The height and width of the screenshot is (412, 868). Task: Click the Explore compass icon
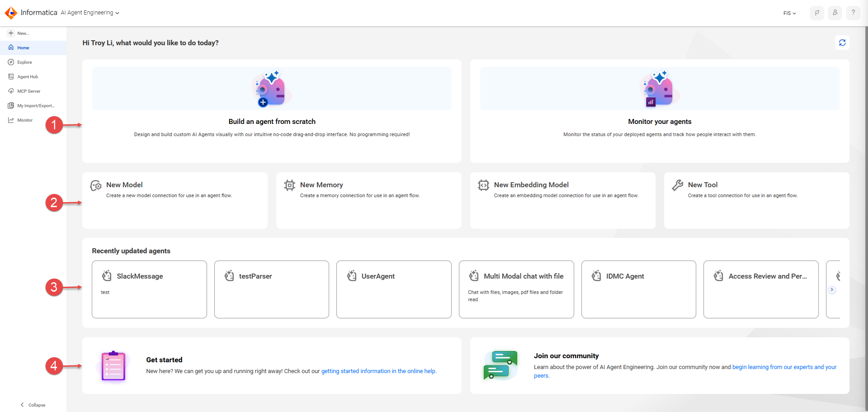pos(11,62)
